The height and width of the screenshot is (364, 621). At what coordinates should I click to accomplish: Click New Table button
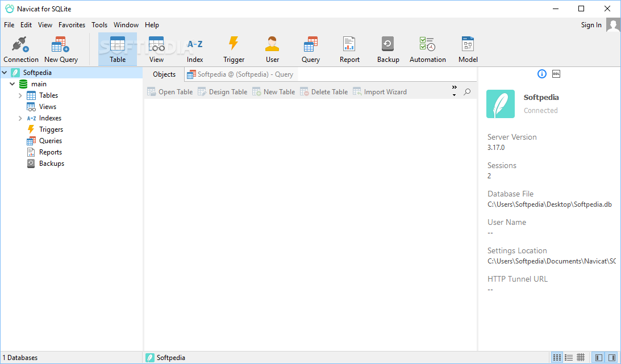274,92
